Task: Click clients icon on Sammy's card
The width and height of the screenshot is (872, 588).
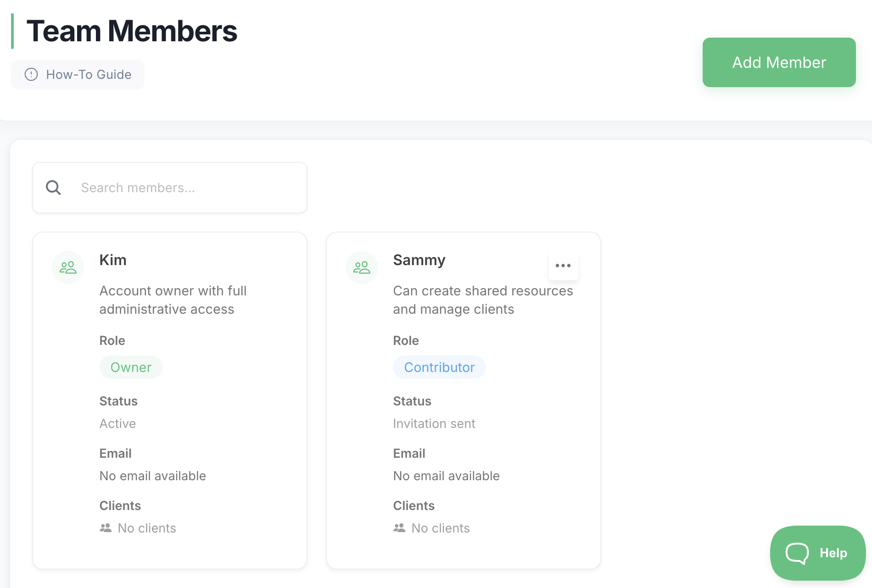Action: [399, 528]
